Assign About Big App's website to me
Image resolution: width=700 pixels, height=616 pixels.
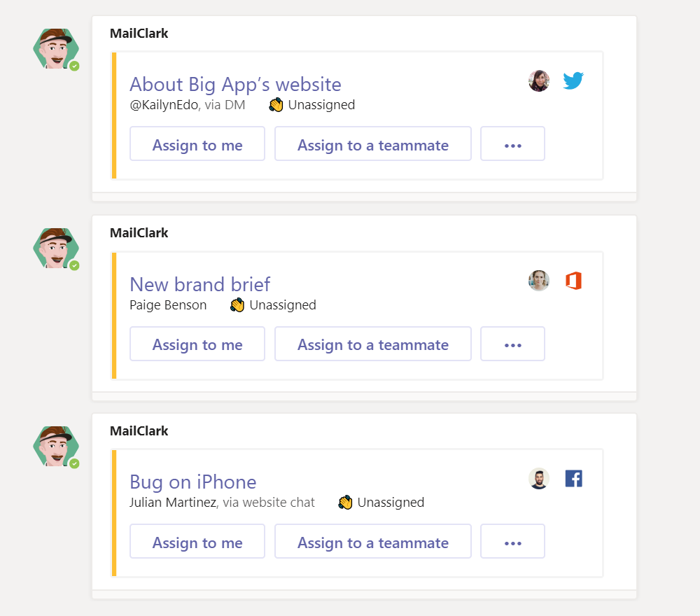[197, 143]
